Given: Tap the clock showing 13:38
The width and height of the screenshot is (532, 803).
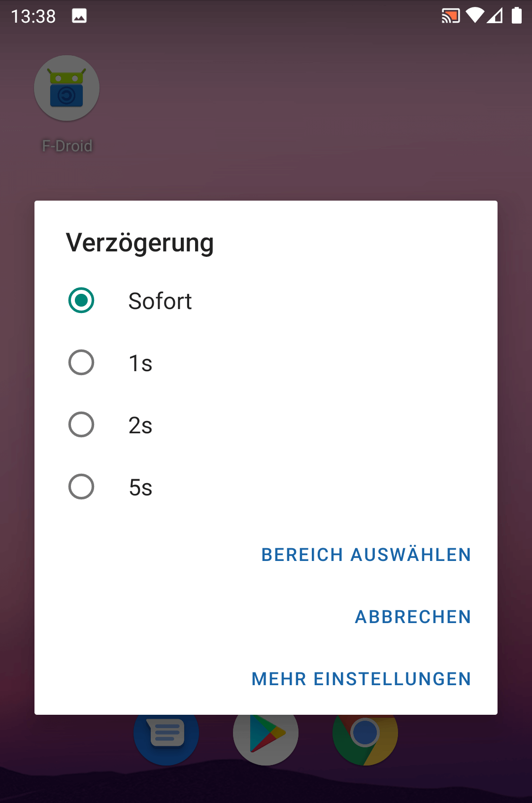Looking at the screenshot, I should click(33, 16).
